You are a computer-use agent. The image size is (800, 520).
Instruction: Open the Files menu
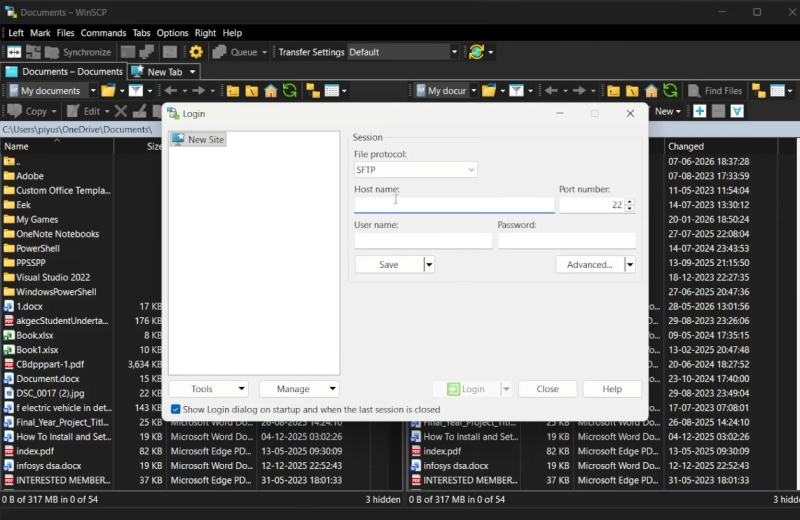pos(65,33)
